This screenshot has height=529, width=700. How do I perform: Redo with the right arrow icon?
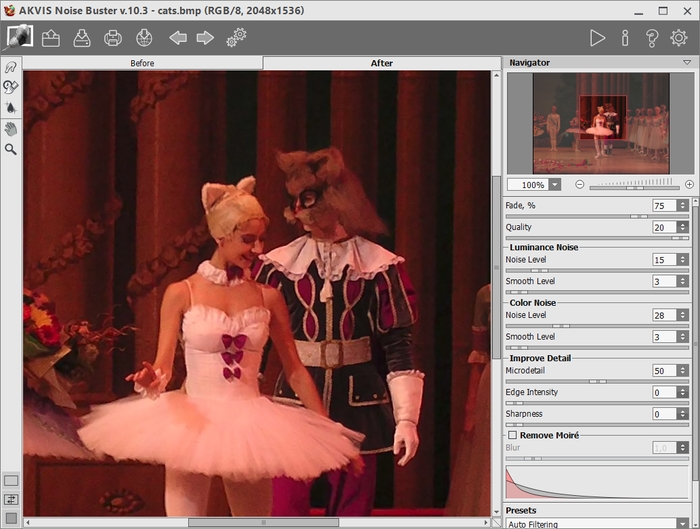click(x=205, y=38)
